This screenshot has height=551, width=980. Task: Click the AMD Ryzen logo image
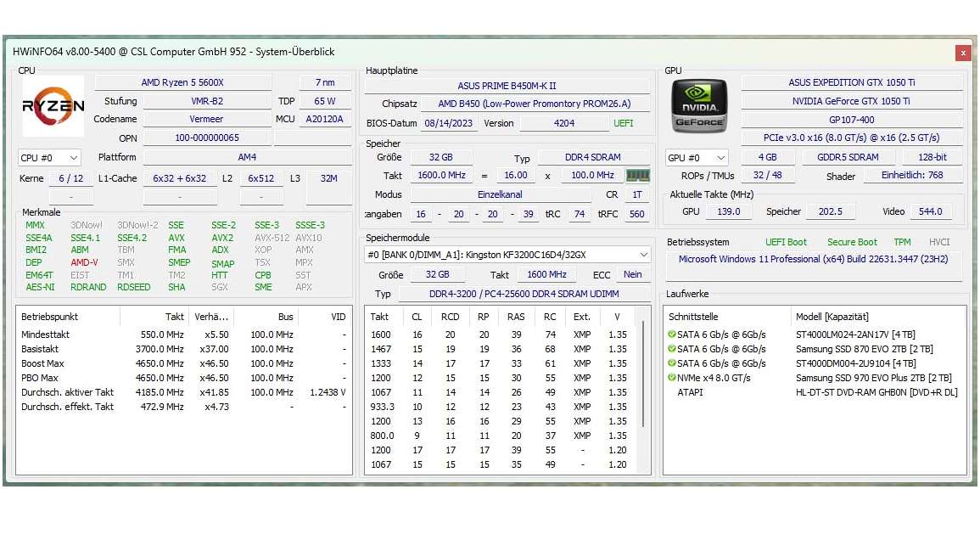(x=53, y=105)
